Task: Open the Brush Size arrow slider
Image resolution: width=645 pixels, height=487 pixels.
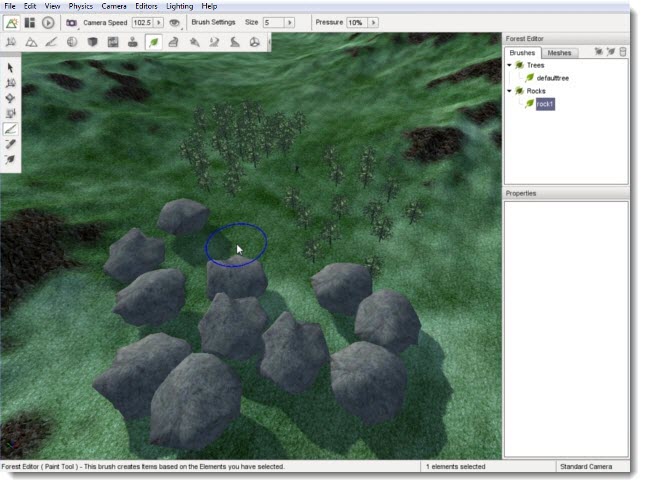Action: [x=290, y=23]
